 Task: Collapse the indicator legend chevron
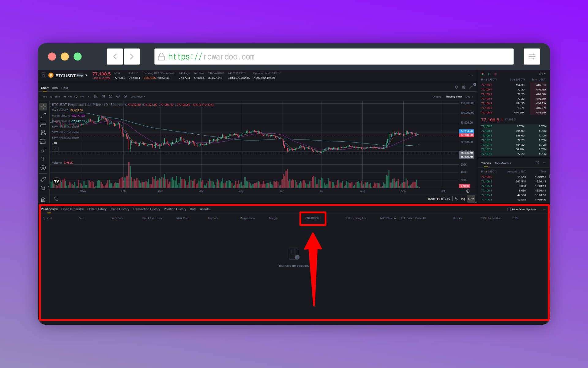(x=55, y=149)
